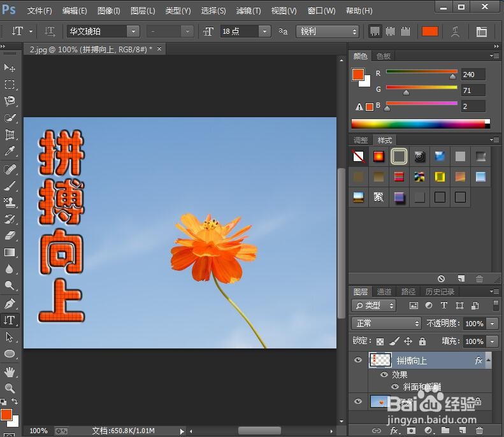Hide the background layer

(x=357, y=401)
